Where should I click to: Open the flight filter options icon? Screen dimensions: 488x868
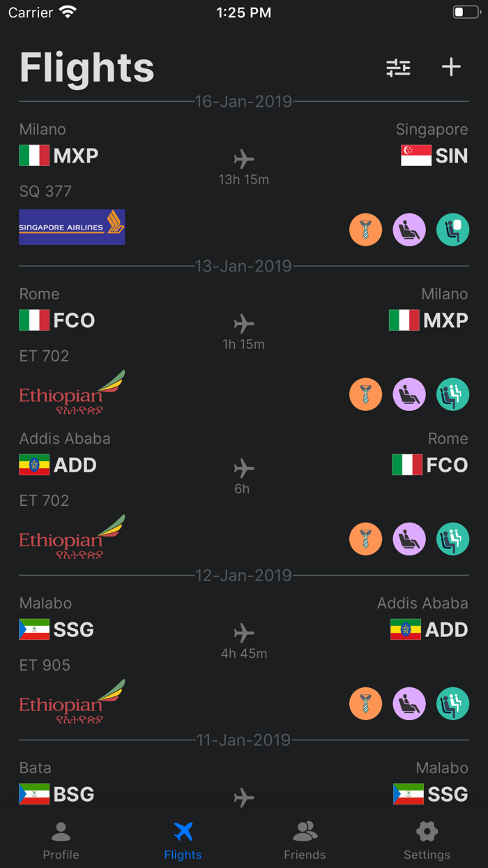coord(398,66)
